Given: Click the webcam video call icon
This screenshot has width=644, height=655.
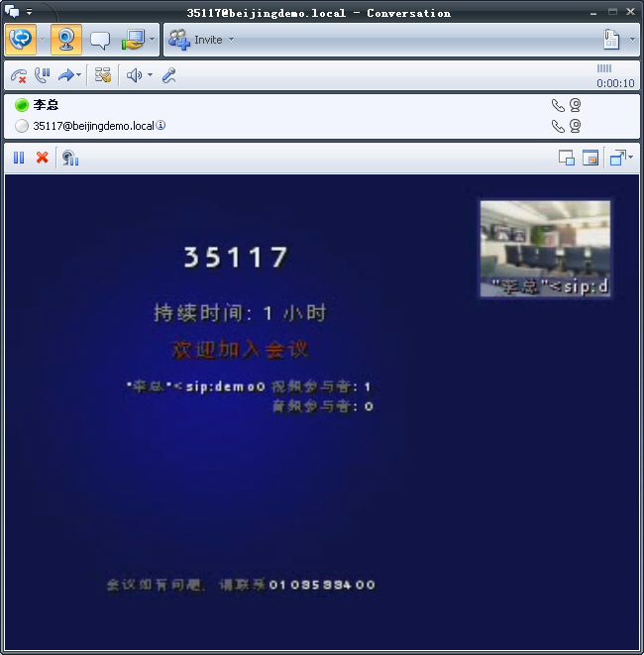Looking at the screenshot, I should pyautogui.click(x=66, y=40).
